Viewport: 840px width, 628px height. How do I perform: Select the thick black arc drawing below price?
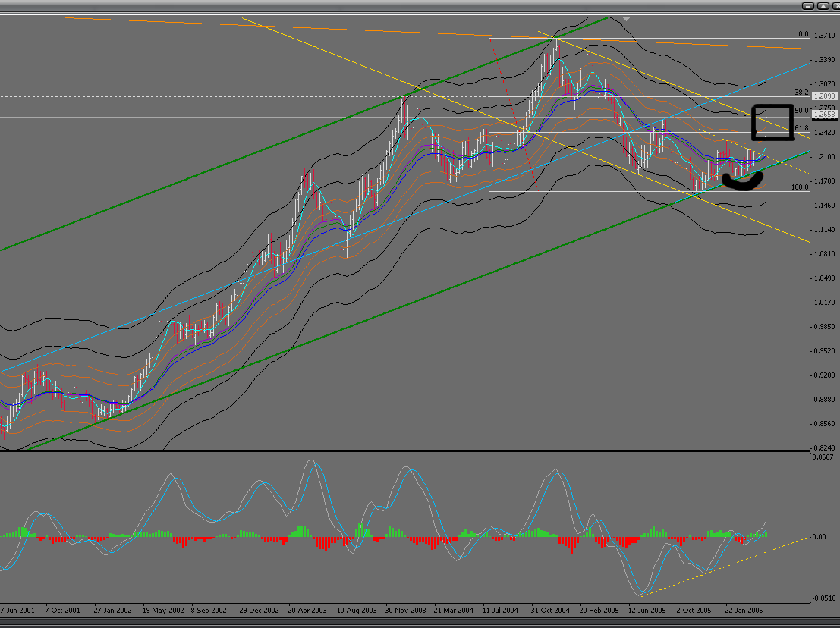pos(742,179)
